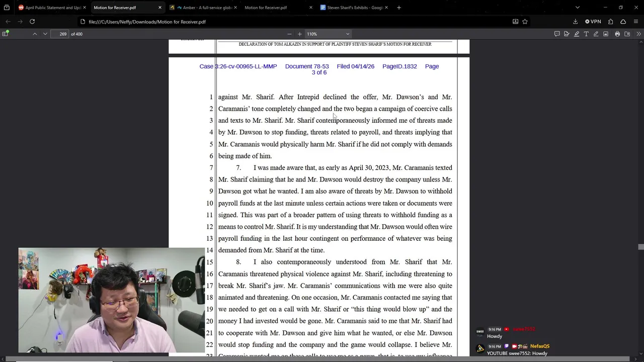The width and height of the screenshot is (644, 362).
Task: Click line number 7 in the margin
Action: click(x=211, y=167)
